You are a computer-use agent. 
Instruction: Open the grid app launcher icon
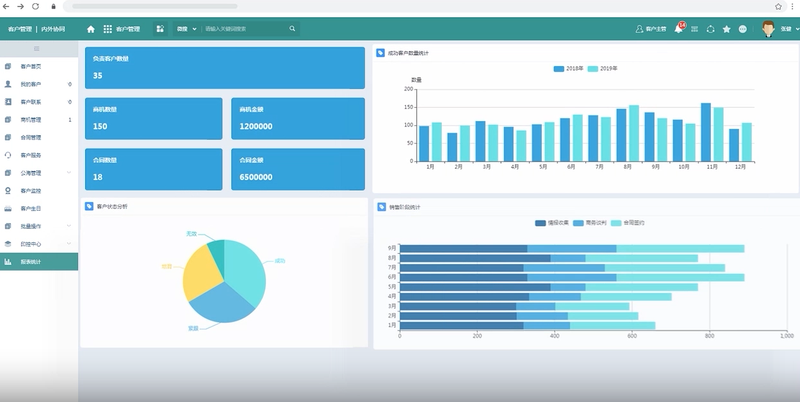click(108, 29)
